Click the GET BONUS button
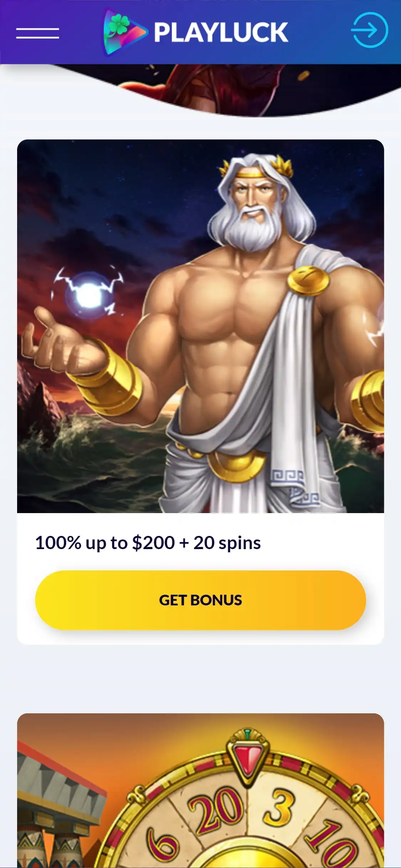The width and height of the screenshot is (401, 868). pos(200,600)
